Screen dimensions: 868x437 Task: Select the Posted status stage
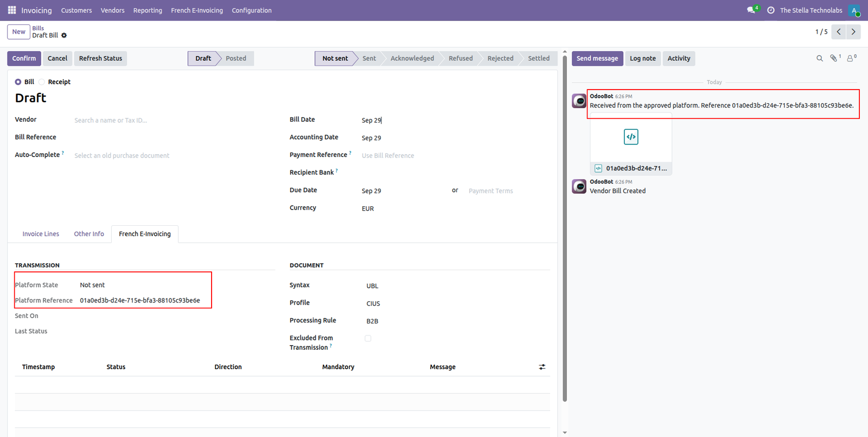click(236, 58)
